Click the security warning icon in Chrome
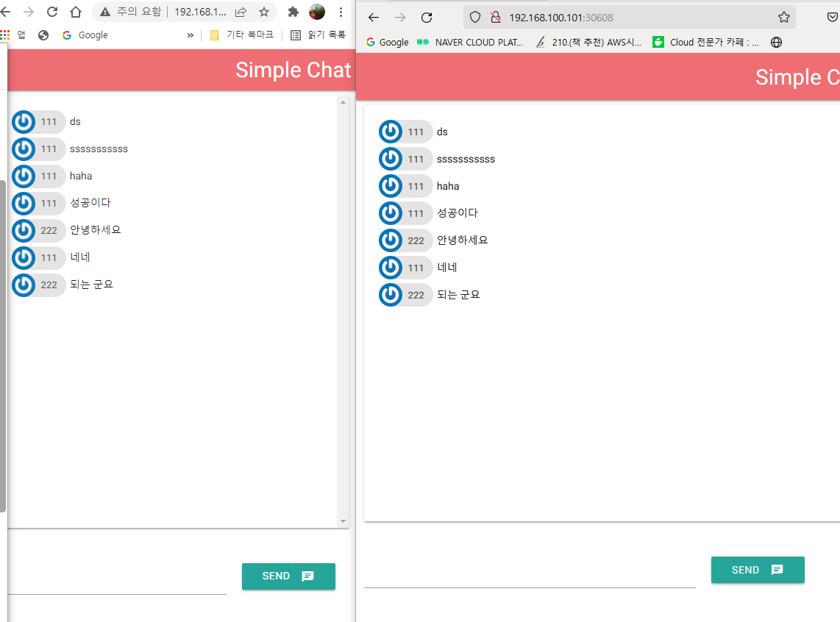The image size is (840, 622). 105,12
